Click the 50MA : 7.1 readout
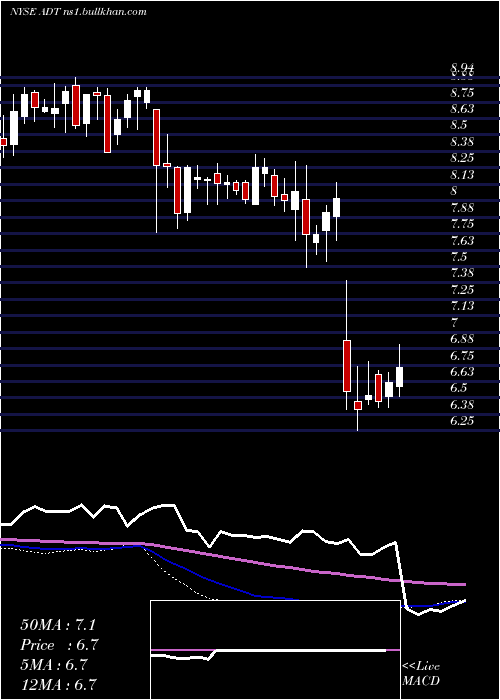The width and height of the screenshot is (500, 700). [x=58, y=625]
